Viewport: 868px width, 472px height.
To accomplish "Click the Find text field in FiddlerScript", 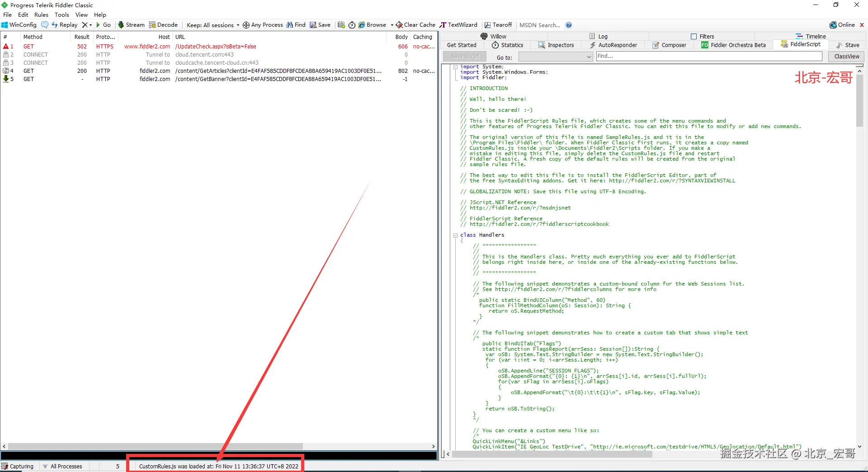I will 709,56.
